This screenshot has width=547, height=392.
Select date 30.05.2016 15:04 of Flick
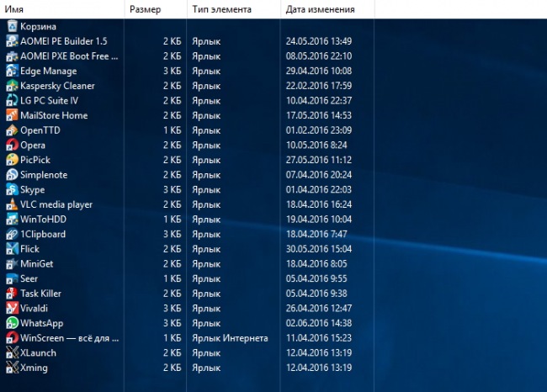pos(319,249)
